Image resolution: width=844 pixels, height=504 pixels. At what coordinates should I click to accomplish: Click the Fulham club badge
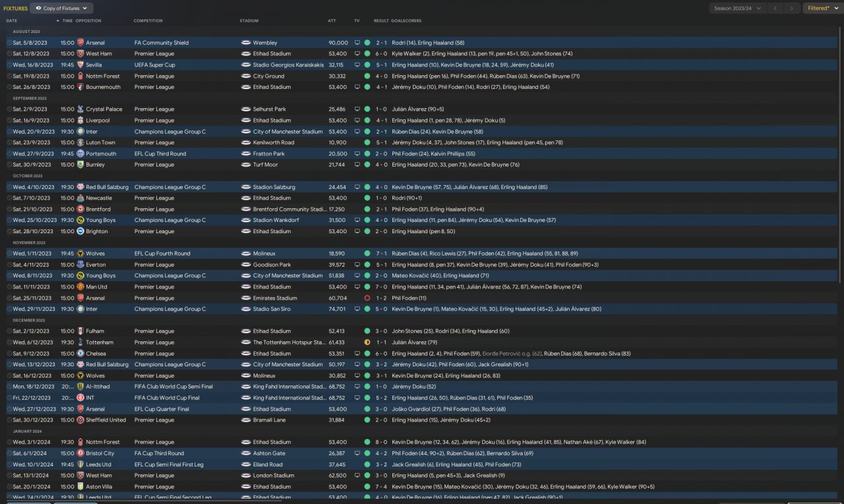coord(80,331)
